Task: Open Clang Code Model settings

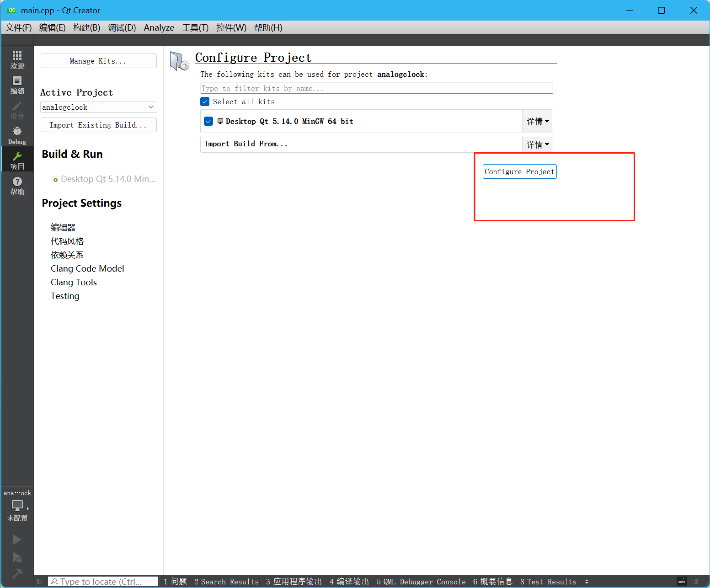Action: (87, 268)
